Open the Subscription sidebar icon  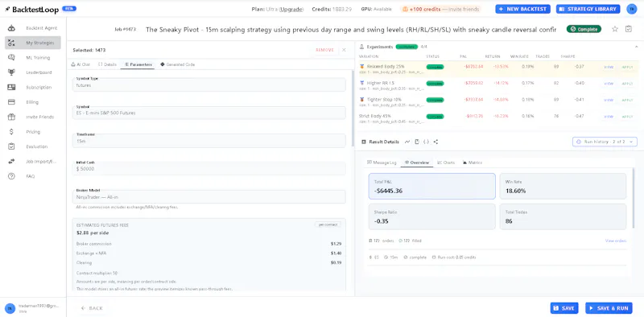click(x=11, y=88)
